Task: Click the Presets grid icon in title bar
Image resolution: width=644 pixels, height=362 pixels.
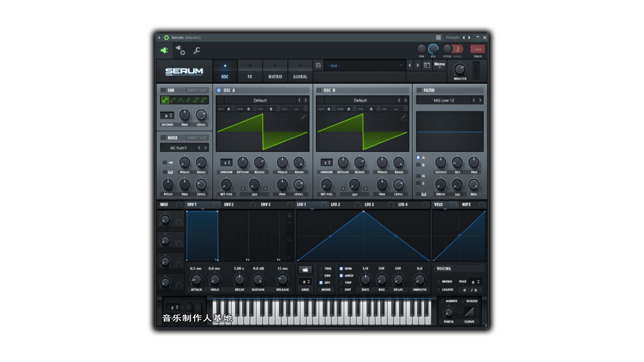Action: tap(438, 38)
